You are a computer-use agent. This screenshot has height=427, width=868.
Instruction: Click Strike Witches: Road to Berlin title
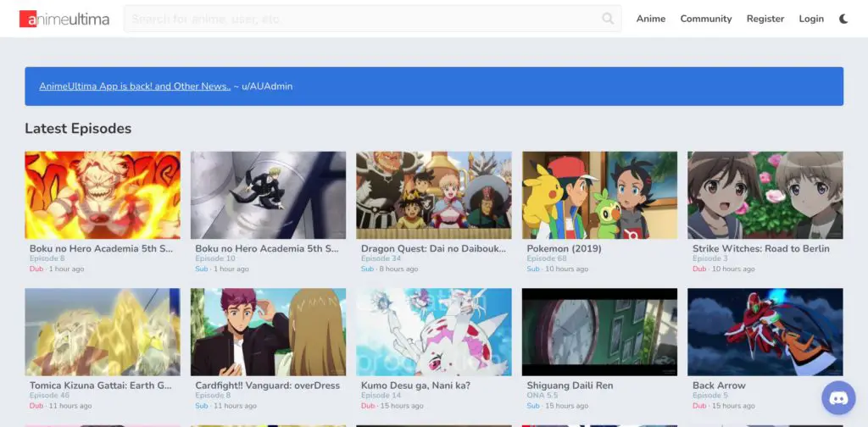click(761, 249)
